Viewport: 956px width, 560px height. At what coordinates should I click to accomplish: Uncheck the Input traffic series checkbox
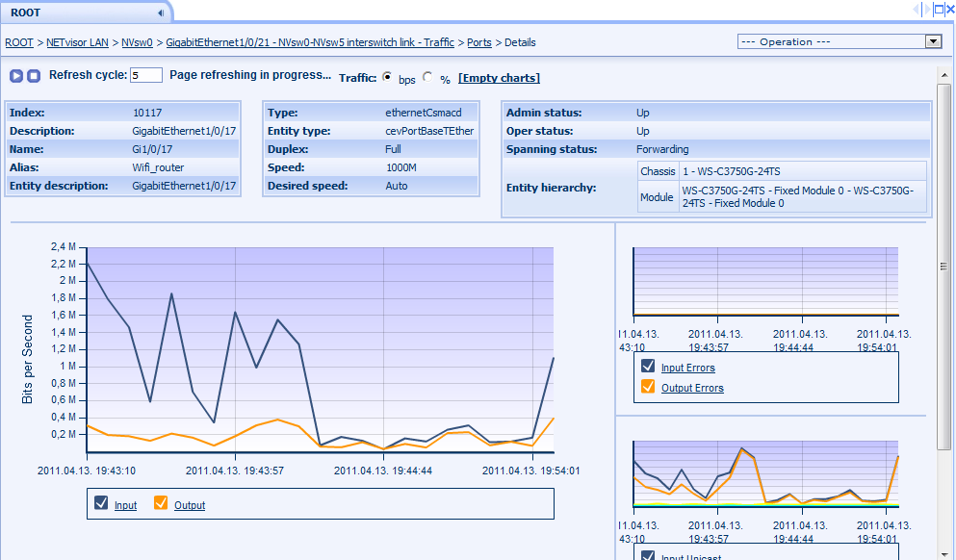(x=102, y=503)
